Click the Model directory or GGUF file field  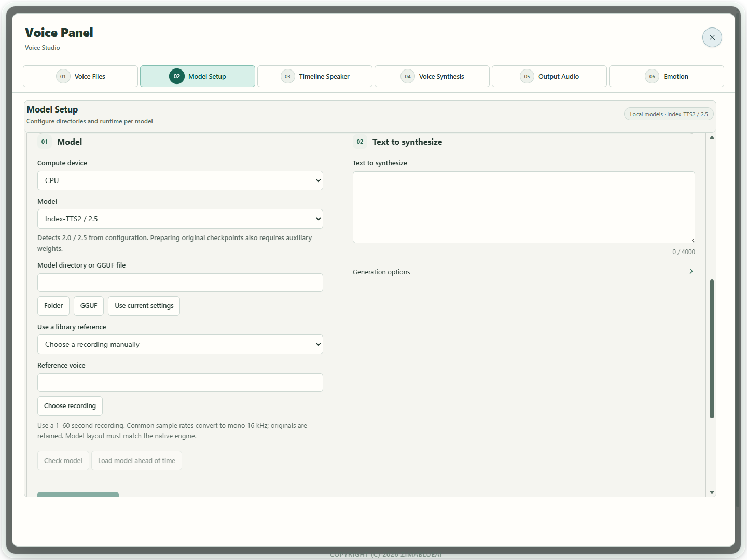(x=180, y=283)
